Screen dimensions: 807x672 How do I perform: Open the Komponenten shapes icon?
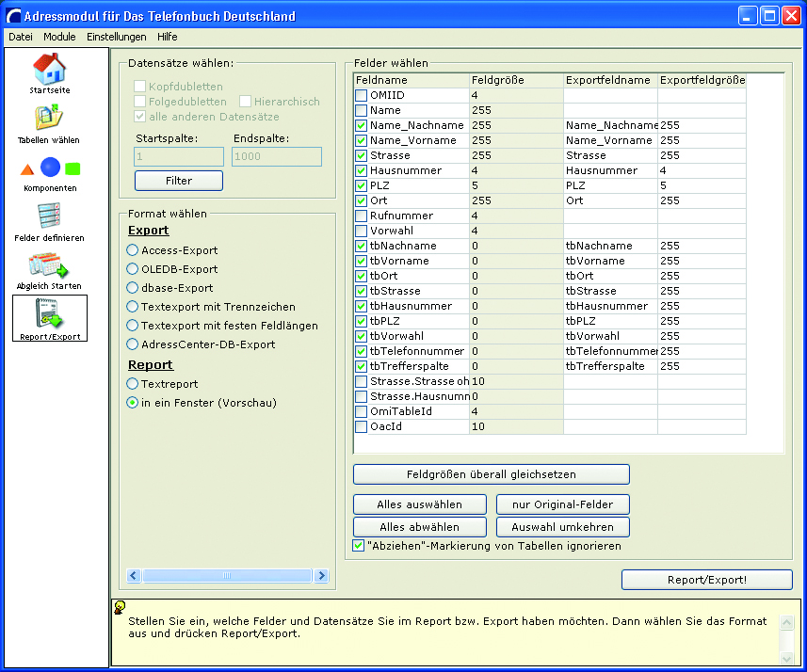50,168
